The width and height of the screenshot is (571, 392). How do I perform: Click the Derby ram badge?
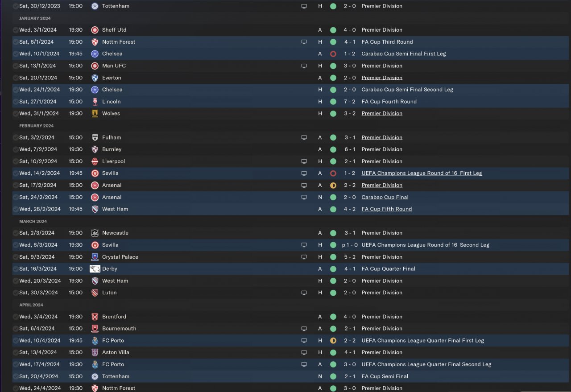pos(95,269)
